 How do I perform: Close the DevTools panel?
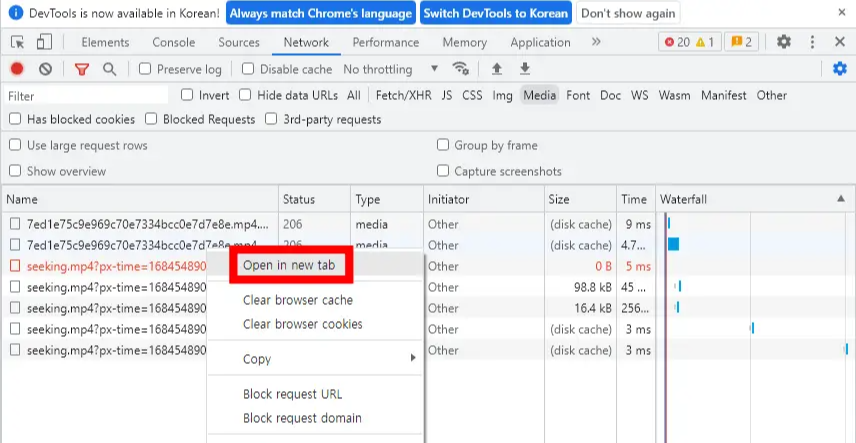coord(840,42)
